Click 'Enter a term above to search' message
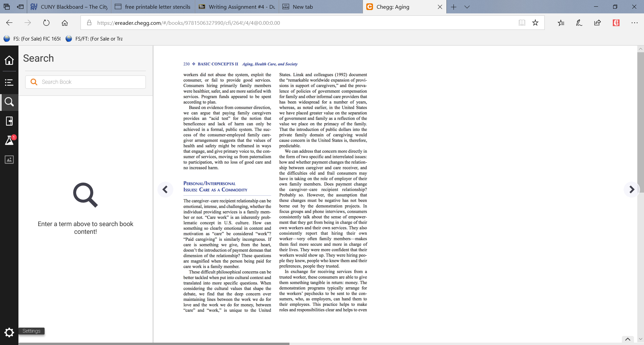 86,228
